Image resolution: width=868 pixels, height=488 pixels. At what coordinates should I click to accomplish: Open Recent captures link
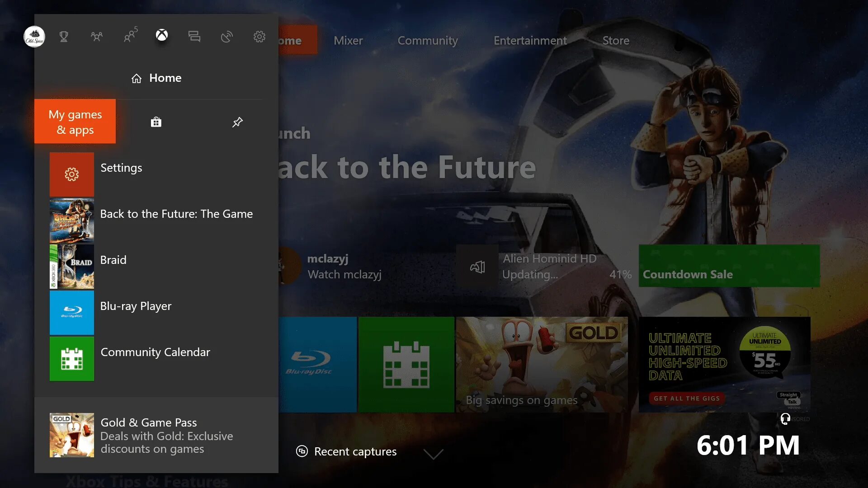[346, 451]
